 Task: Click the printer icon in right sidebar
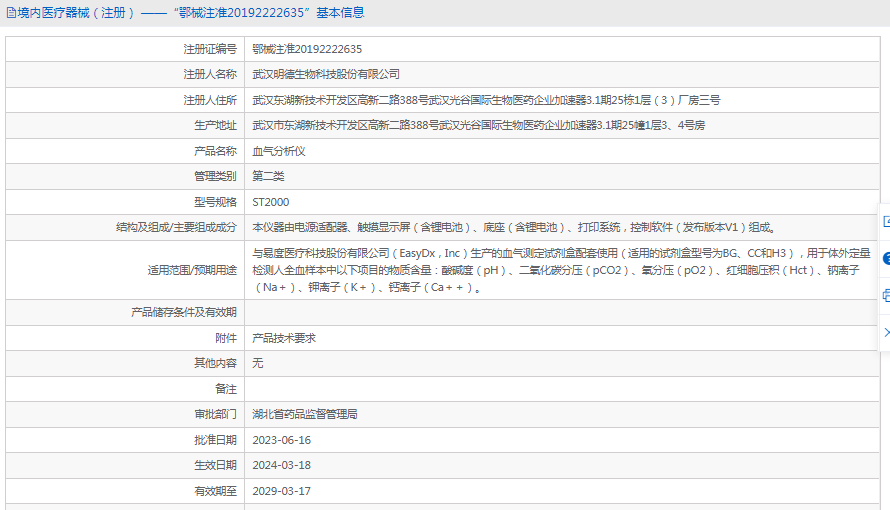tap(886, 295)
